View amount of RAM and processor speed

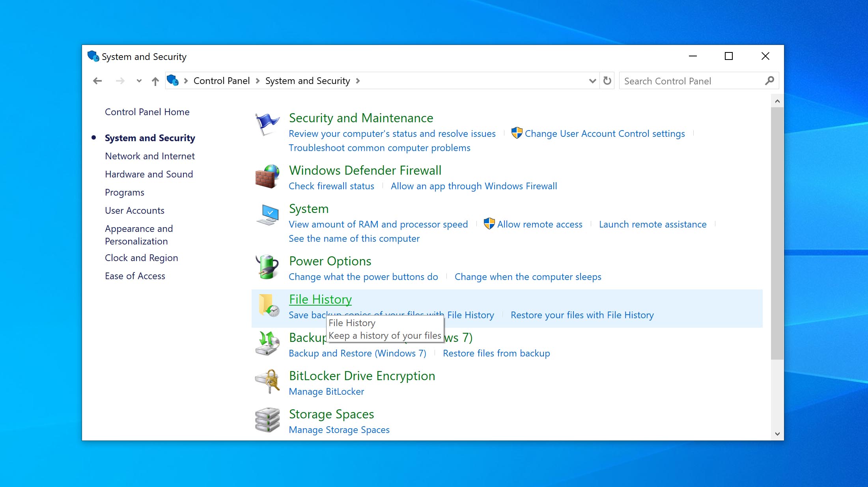point(378,224)
